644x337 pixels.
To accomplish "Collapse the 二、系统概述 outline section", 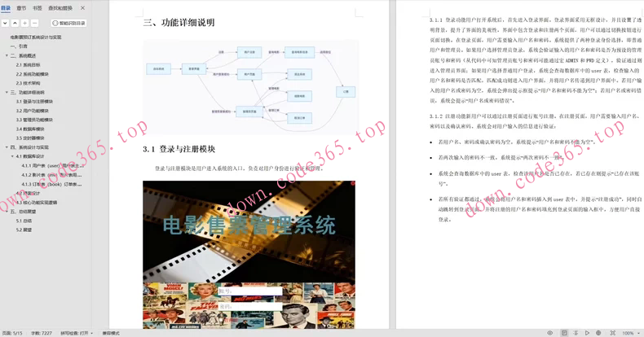I will point(7,55).
